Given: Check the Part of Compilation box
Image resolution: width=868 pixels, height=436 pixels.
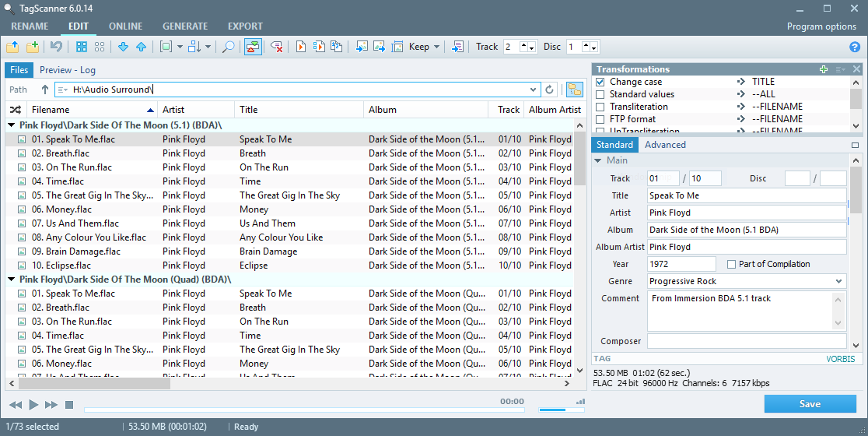Looking at the screenshot, I should coord(731,264).
